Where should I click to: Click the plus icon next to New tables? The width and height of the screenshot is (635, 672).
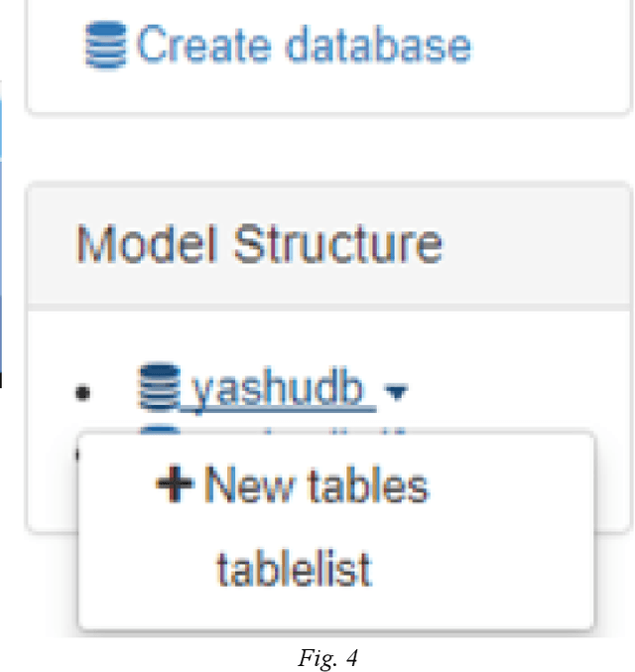176,484
